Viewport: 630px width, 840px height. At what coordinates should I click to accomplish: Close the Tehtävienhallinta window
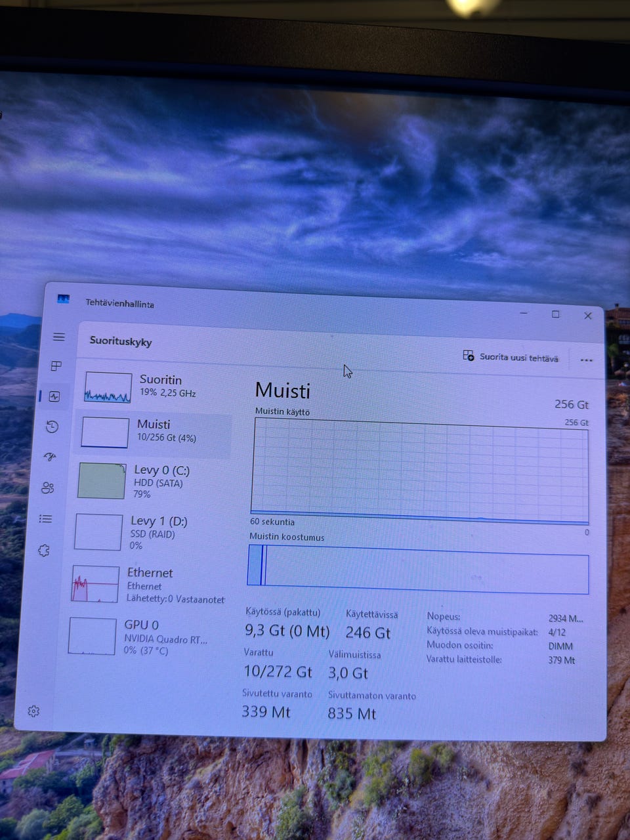(588, 316)
